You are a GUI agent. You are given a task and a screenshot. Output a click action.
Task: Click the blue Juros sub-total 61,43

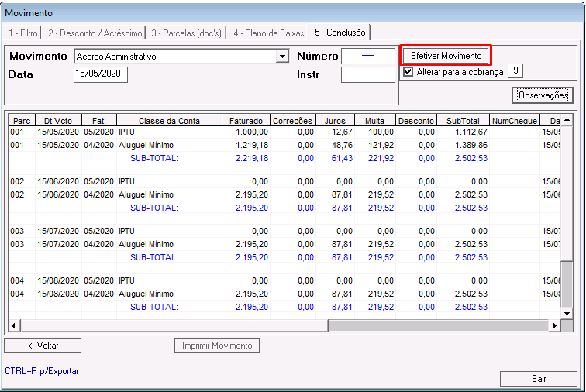click(342, 158)
